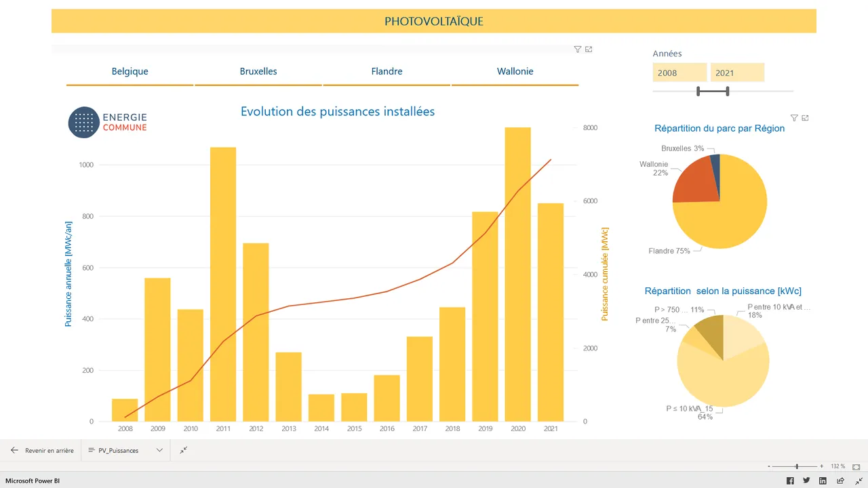Click the Microsoft Power BI link

tap(33, 481)
